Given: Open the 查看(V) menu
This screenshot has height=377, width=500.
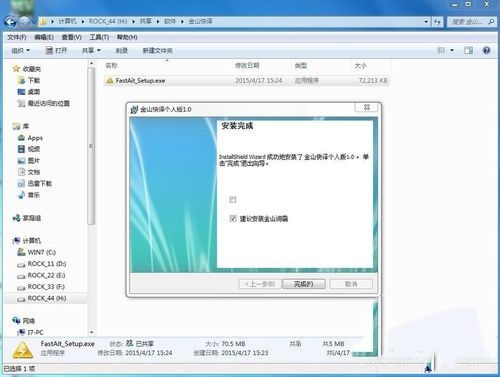Looking at the screenshot, I should pyautogui.click(x=71, y=37).
